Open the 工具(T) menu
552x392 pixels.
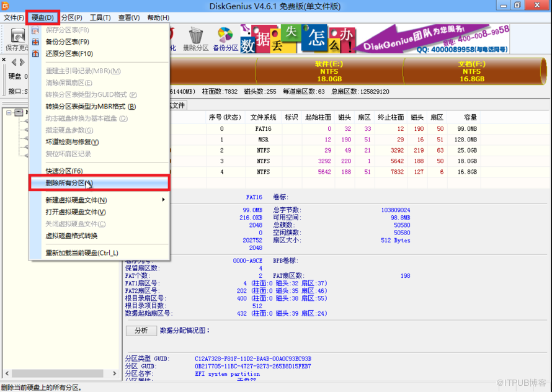pos(100,17)
